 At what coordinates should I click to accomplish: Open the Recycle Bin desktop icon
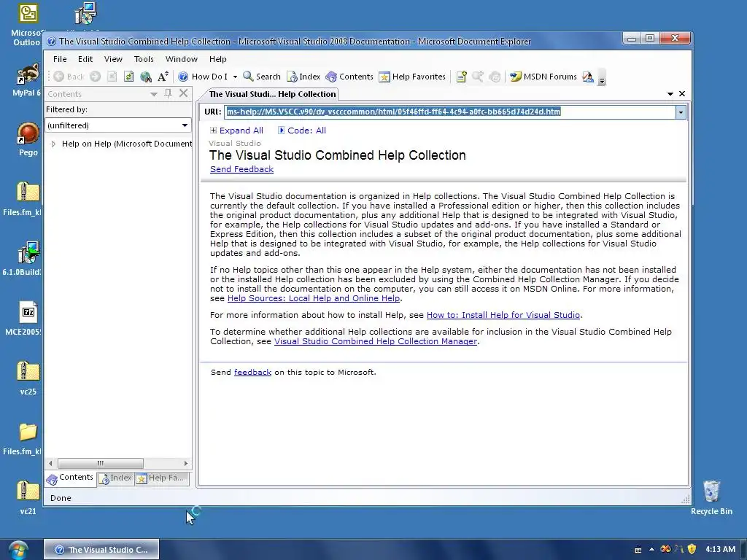[x=711, y=497]
